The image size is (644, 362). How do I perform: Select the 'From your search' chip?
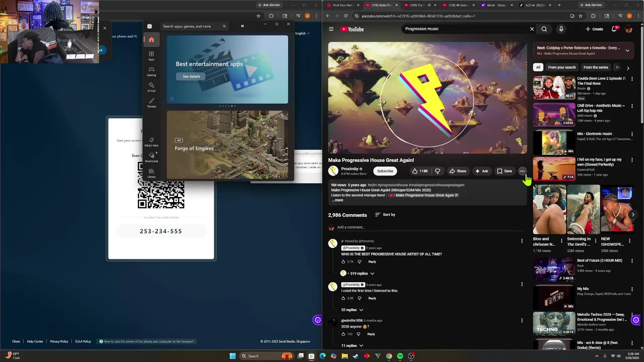(x=561, y=67)
